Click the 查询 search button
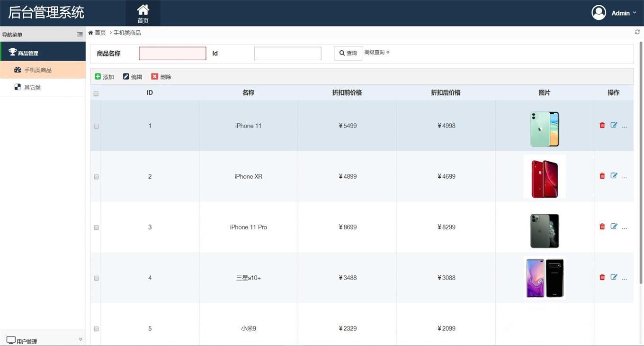This screenshot has height=346, width=644. pyautogui.click(x=348, y=53)
